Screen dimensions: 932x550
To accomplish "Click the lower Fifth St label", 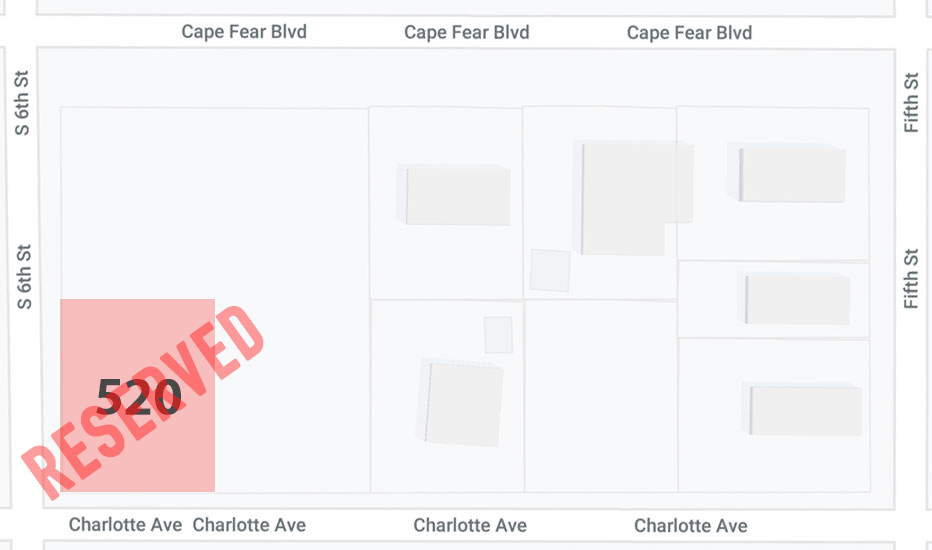I will click(911, 279).
